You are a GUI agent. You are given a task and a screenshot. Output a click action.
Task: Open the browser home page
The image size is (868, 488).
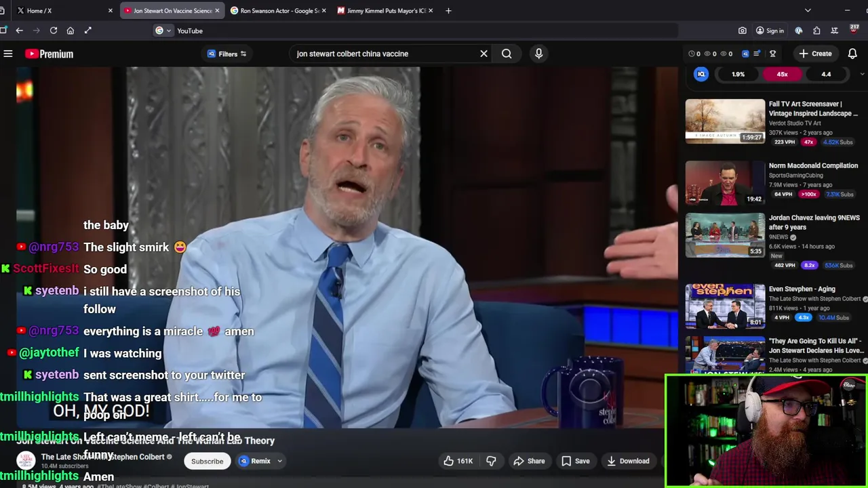click(x=71, y=30)
